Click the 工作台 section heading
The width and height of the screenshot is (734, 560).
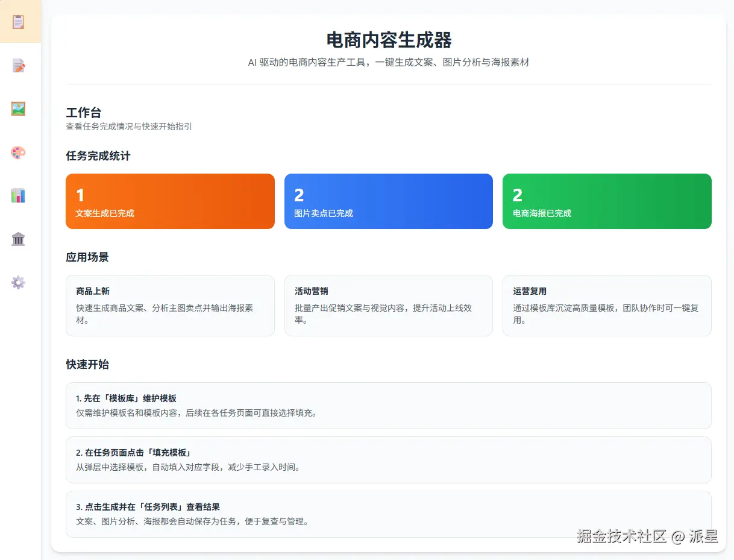coord(84,113)
